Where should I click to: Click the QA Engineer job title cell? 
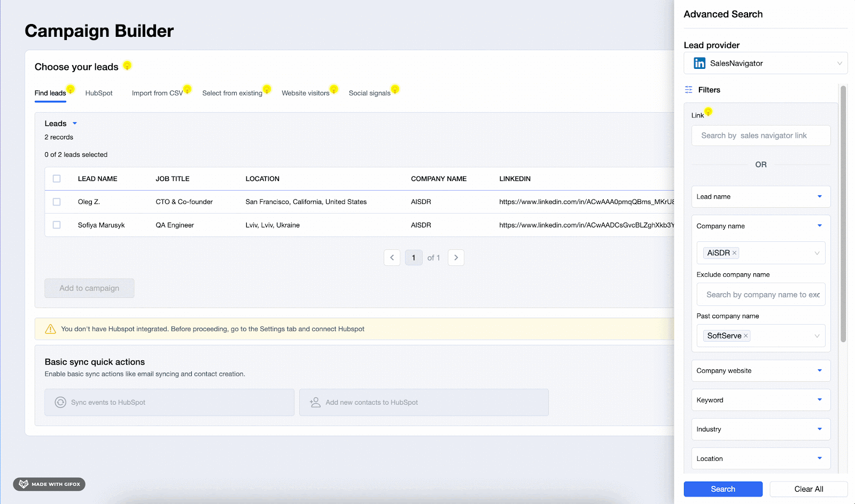click(175, 225)
